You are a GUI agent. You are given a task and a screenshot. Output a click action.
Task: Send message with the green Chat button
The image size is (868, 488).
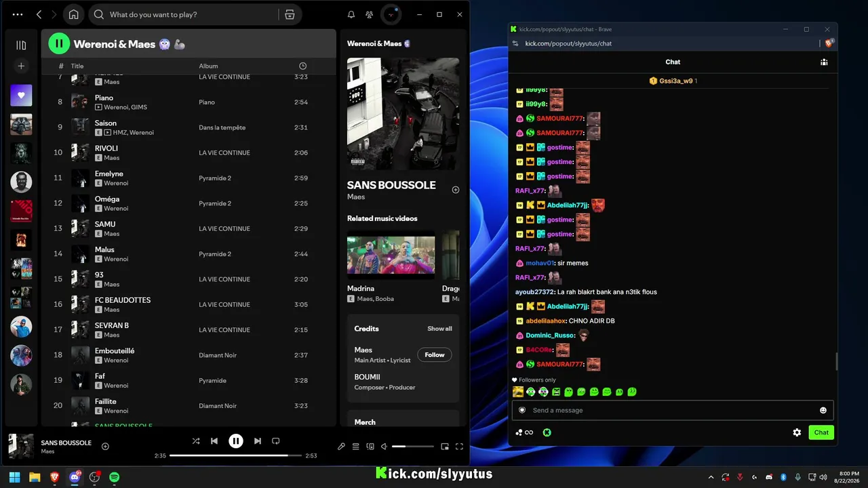(x=821, y=432)
